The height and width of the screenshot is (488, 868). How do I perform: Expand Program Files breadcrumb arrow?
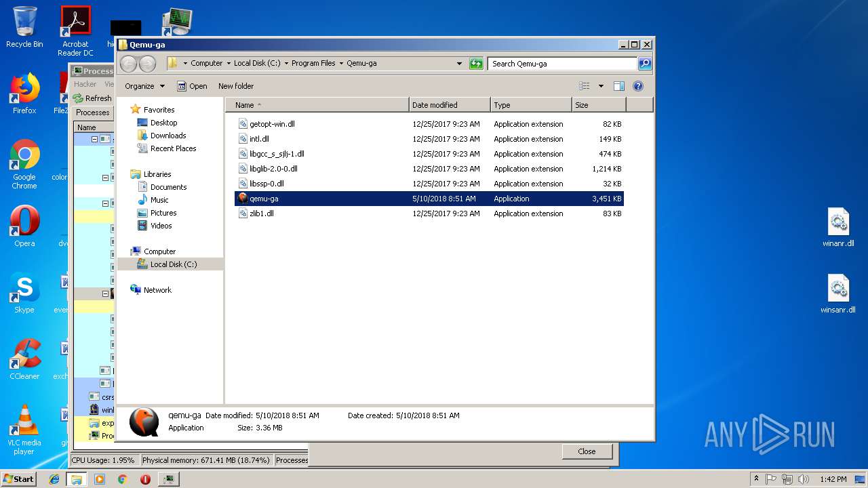[341, 64]
